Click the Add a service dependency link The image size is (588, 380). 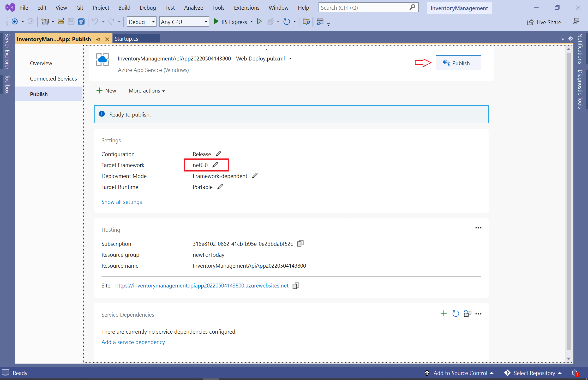pos(133,342)
